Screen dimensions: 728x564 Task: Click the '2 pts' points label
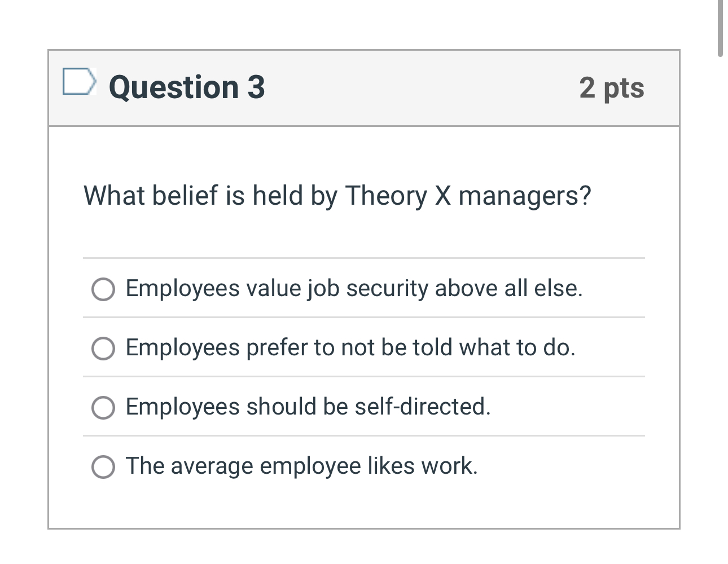click(612, 88)
